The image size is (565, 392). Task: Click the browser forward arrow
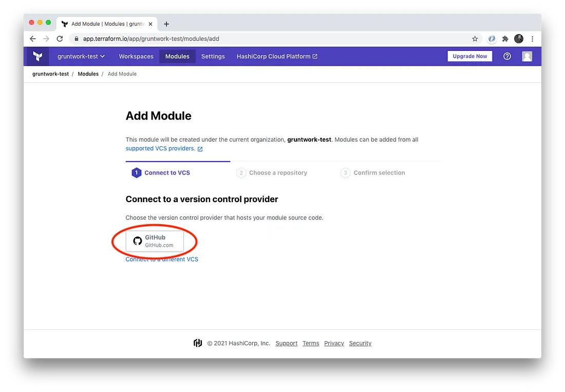tap(46, 38)
